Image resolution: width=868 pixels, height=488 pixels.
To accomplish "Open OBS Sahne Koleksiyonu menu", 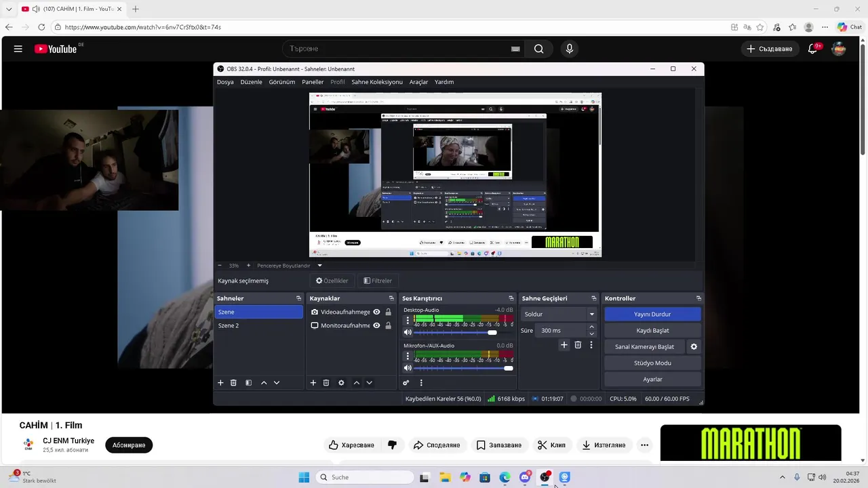I will point(377,82).
